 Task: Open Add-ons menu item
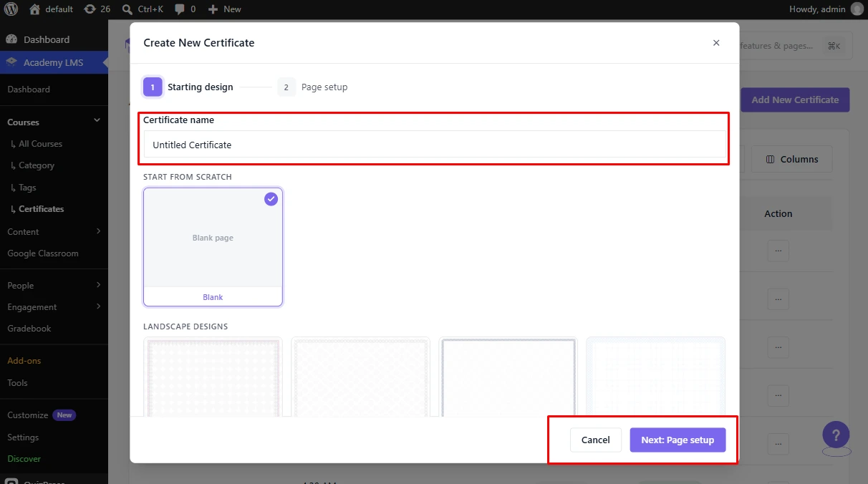(x=24, y=360)
